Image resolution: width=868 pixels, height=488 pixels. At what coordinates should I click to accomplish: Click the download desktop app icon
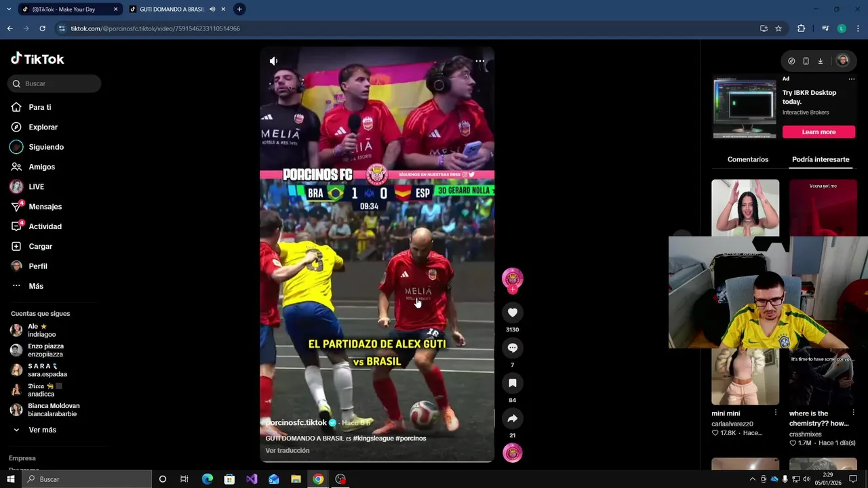pos(820,61)
